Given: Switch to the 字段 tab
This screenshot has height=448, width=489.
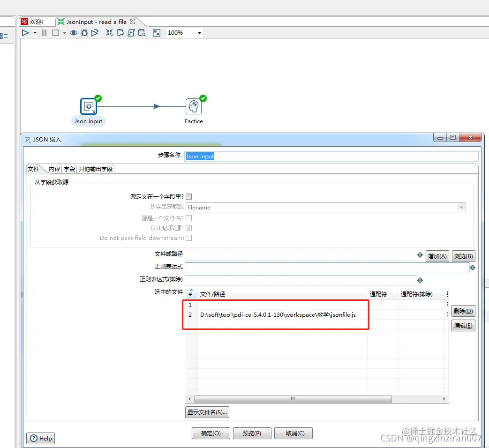Looking at the screenshot, I should 69,169.
